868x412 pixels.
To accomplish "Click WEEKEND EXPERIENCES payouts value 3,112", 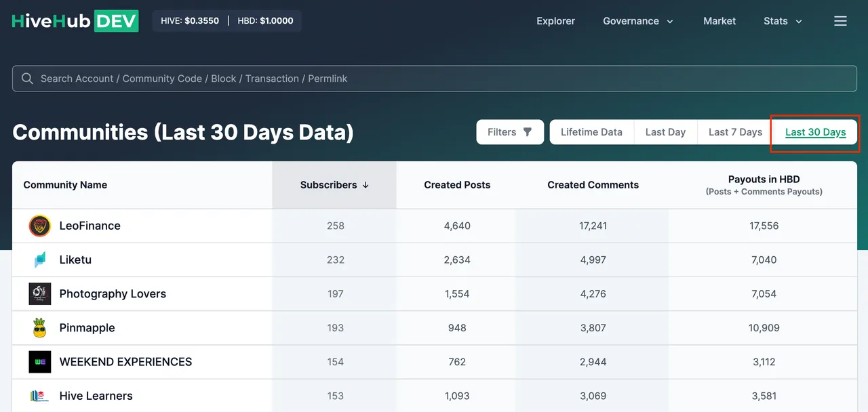I will (x=764, y=362).
